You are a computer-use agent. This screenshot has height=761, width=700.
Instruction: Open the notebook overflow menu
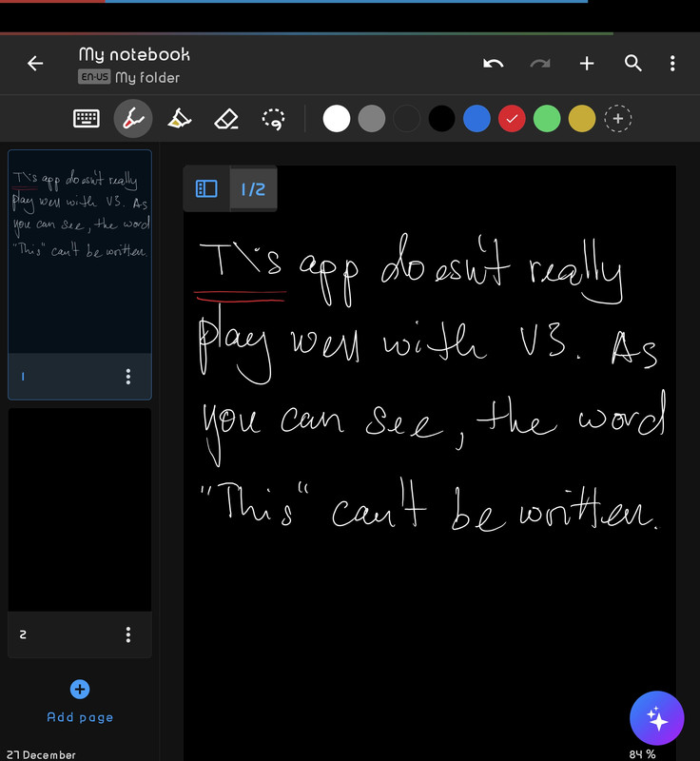pyautogui.click(x=672, y=63)
